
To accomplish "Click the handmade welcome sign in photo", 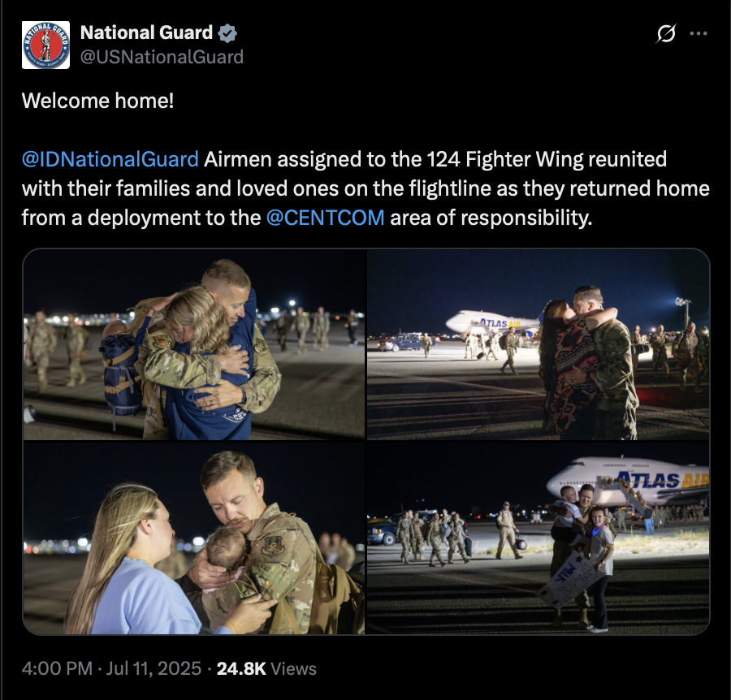I will click(569, 581).
